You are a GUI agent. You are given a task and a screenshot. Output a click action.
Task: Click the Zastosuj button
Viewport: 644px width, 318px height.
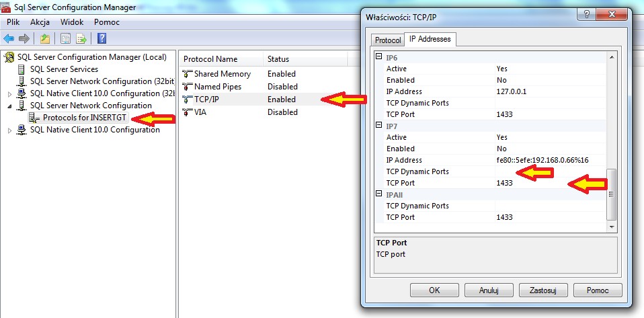click(543, 290)
